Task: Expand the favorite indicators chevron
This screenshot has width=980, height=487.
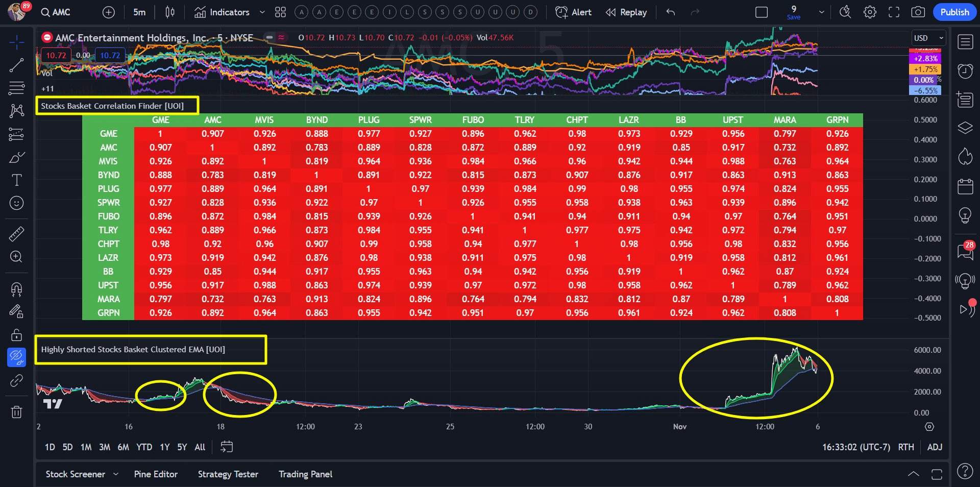Action: 262,12
